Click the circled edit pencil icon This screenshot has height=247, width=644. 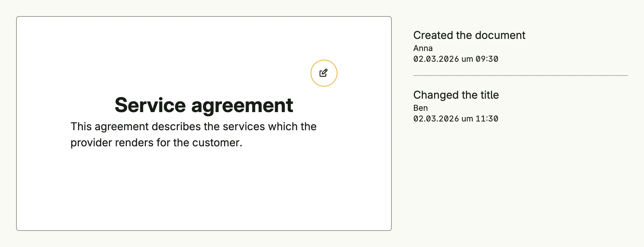324,73
